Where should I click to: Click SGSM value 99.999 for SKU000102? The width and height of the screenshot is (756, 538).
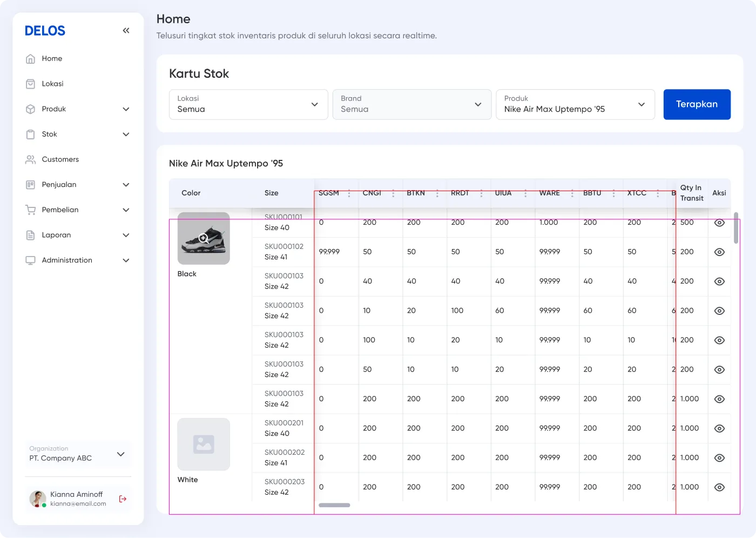[329, 252]
